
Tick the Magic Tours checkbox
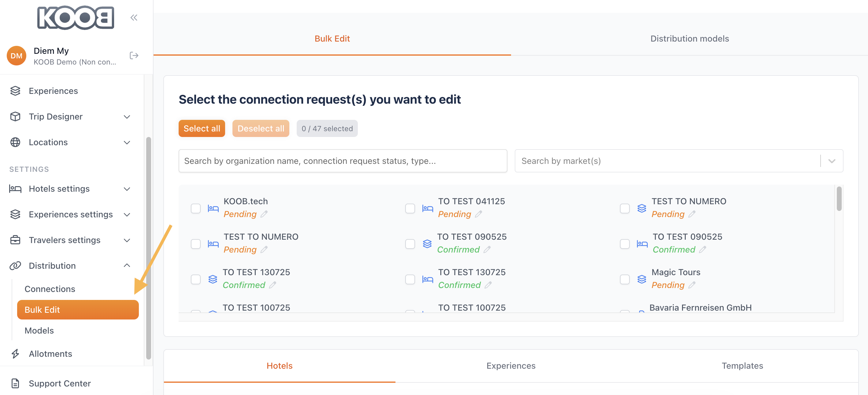pos(625,279)
